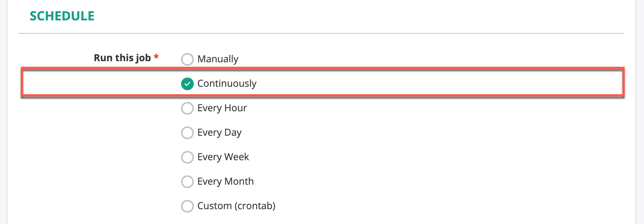Click the empty circle beside Every Hour
The width and height of the screenshot is (644, 224).
coord(187,108)
